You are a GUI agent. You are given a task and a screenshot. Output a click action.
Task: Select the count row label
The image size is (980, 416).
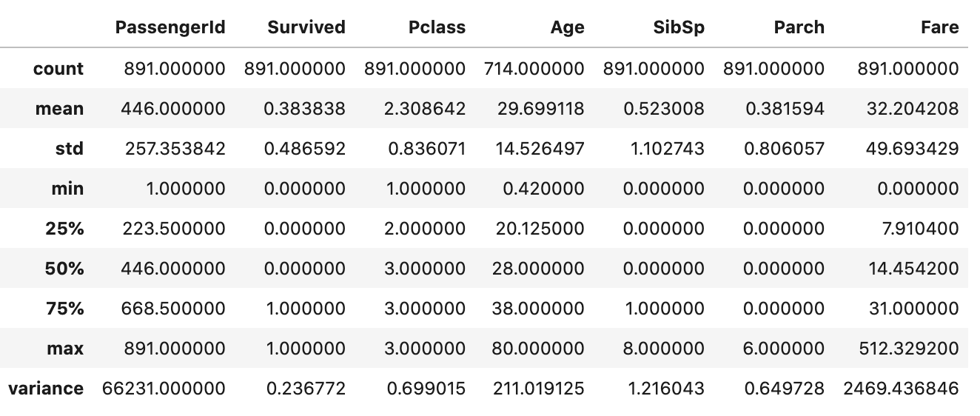pyautogui.click(x=58, y=69)
